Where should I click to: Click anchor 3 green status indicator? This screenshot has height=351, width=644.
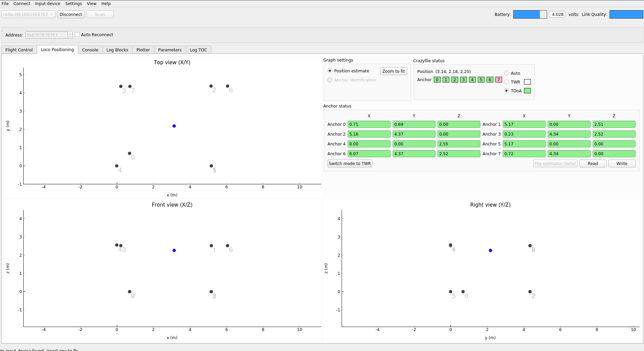click(x=464, y=80)
